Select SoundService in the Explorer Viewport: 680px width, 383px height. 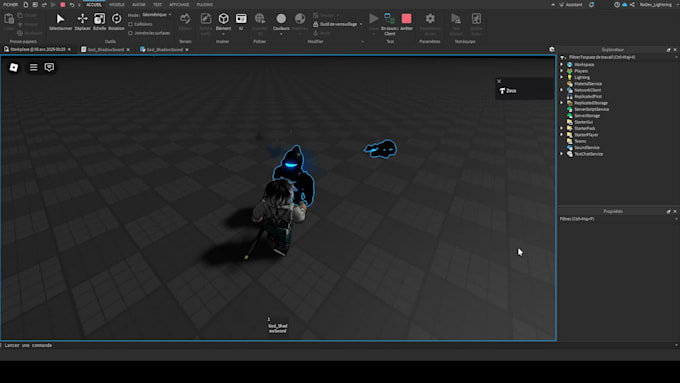[587, 147]
